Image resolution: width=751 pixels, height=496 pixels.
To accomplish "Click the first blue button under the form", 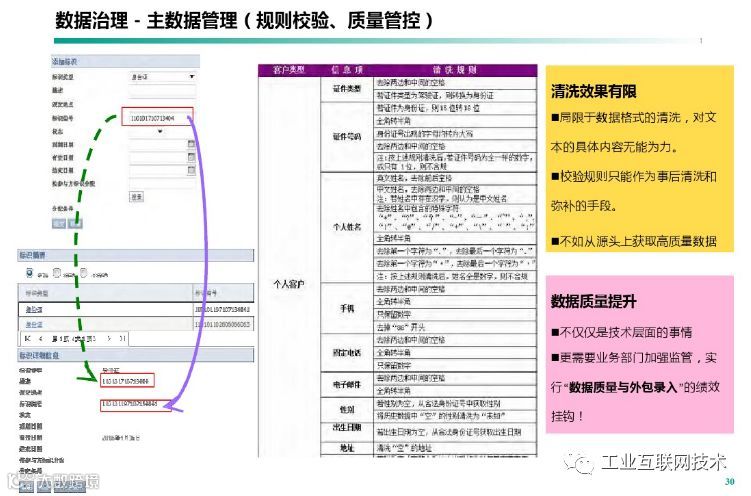I will pos(59,223).
